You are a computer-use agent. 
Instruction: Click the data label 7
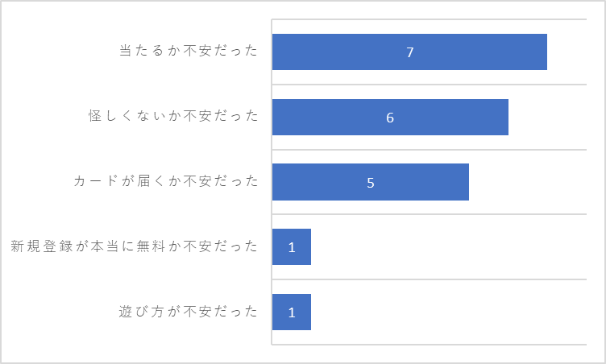(410, 52)
